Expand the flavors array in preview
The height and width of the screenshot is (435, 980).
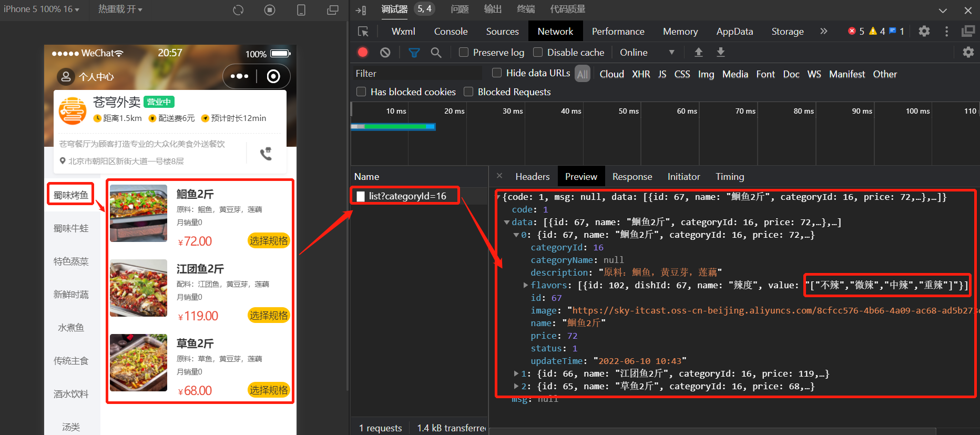(525, 285)
